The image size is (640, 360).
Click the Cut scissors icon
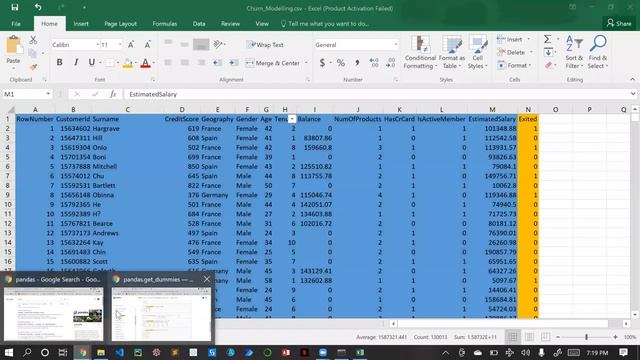coord(33,40)
